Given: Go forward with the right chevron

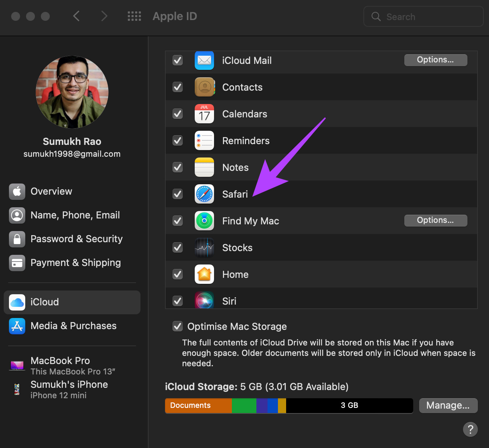Looking at the screenshot, I should coord(104,16).
